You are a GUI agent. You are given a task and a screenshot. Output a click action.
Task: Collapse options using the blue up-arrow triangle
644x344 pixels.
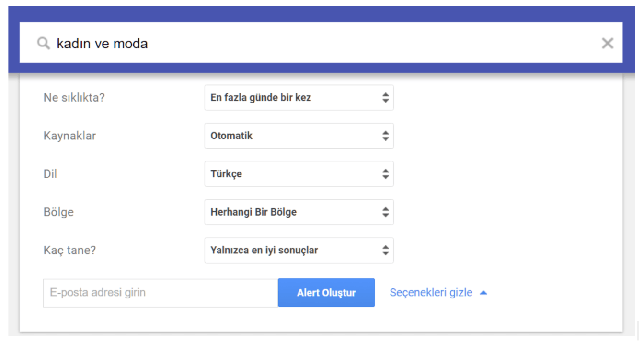483,293
